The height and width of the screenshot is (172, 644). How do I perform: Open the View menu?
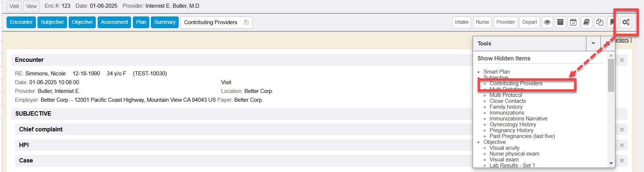(x=31, y=6)
